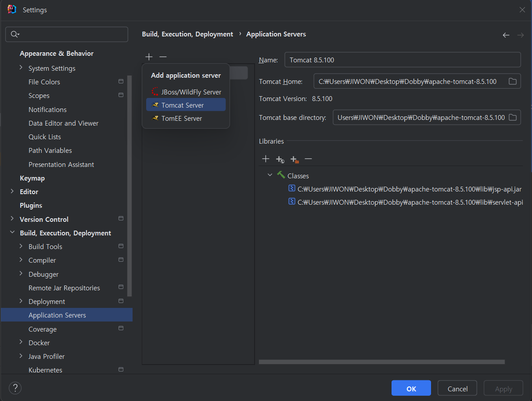Expand the Build Tools node
The width and height of the screenshot is (532, 401).
(21, 246)
